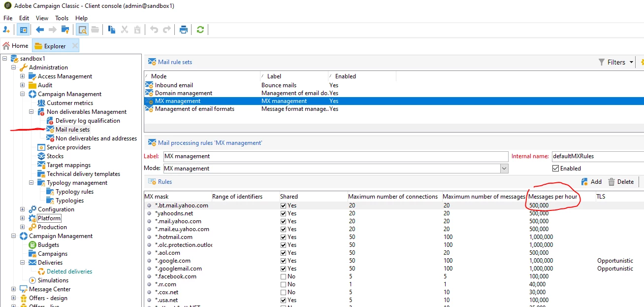Click the Inbound email row icon

pos(149,85)
